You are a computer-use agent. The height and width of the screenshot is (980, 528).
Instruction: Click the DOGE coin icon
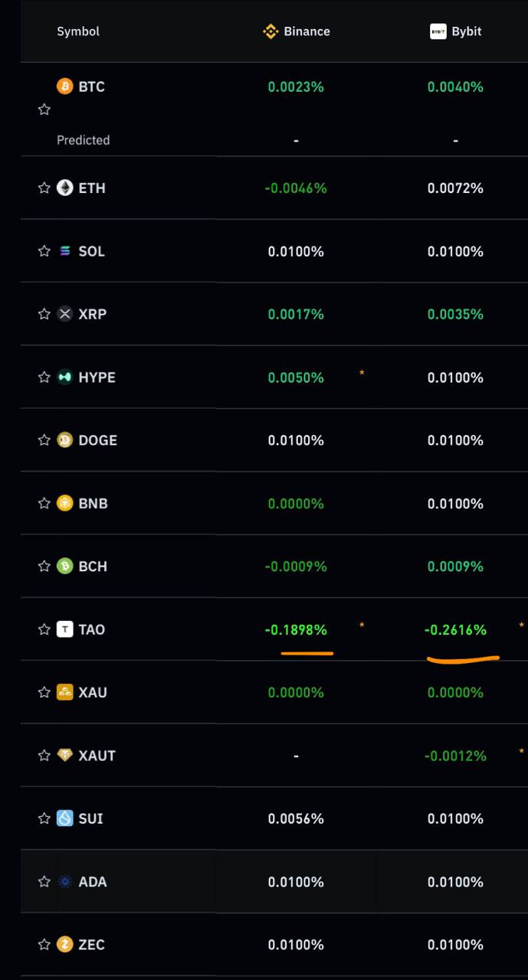coord(65,440)
